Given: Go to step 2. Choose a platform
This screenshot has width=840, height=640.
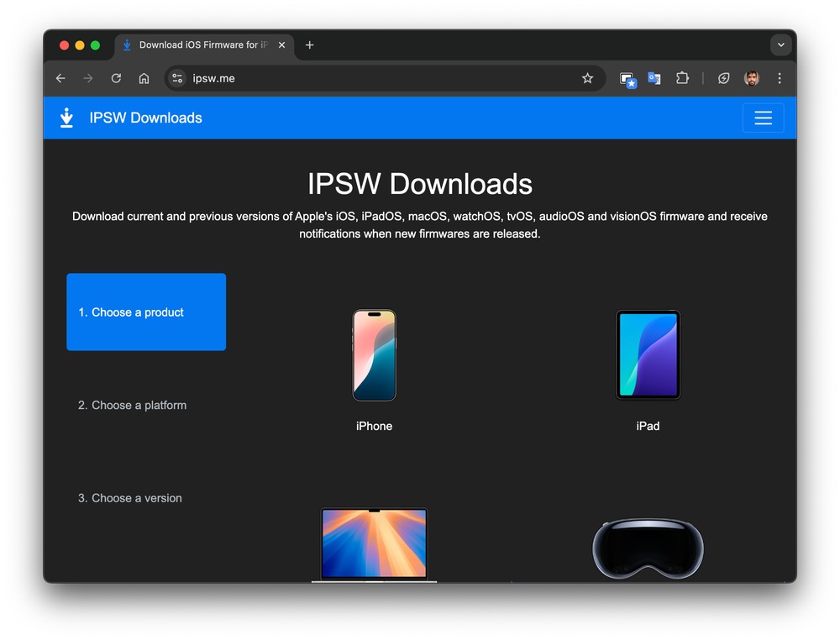Looking at the screenshot, I should [x=133, y=405].
